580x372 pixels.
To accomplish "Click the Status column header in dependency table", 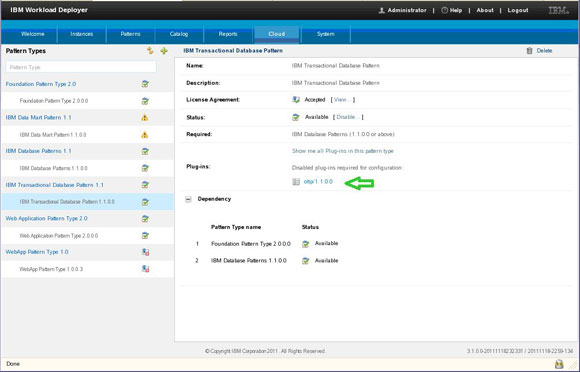I will [x=310, y=227].
